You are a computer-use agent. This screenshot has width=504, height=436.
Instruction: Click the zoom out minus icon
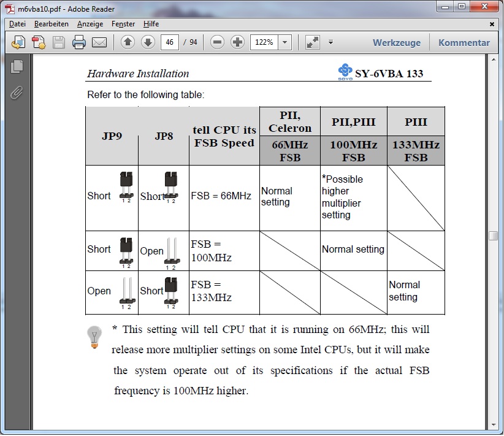[216, 42]
